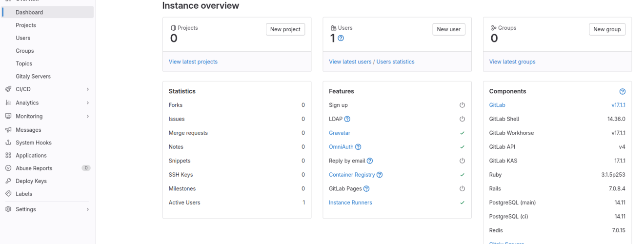Click the Applications grid icon
644x244 pixels.
pyautogui.click(x=8, y=155)
